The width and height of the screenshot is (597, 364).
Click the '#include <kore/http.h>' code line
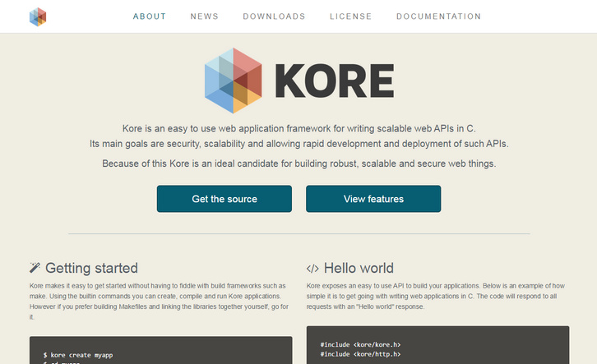(360, 354)
